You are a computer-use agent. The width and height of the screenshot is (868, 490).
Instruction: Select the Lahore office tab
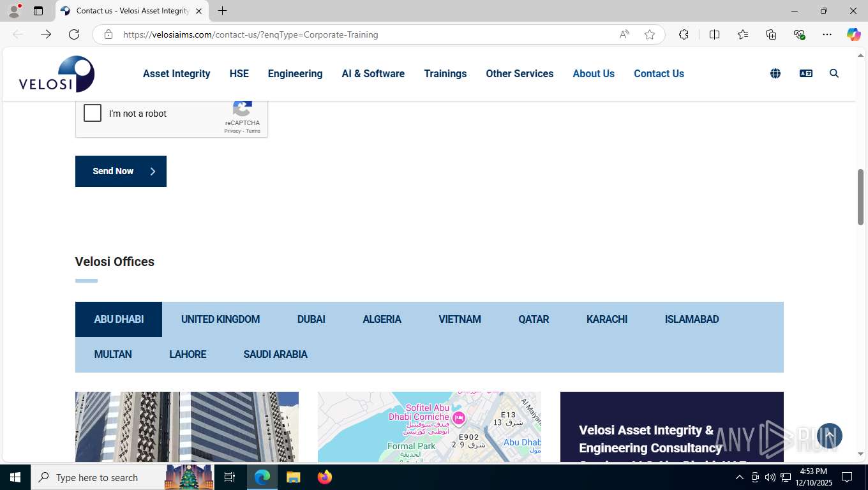188,354
